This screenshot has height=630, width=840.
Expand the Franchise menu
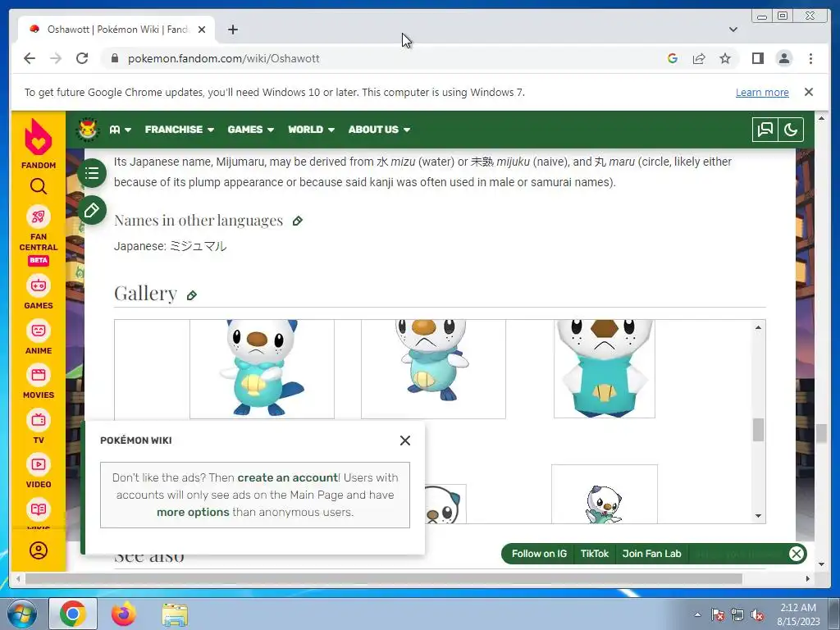pos(180,130)
